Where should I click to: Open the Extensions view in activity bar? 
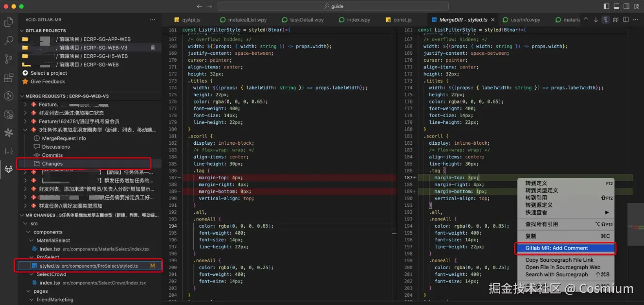tap(8, 78)
